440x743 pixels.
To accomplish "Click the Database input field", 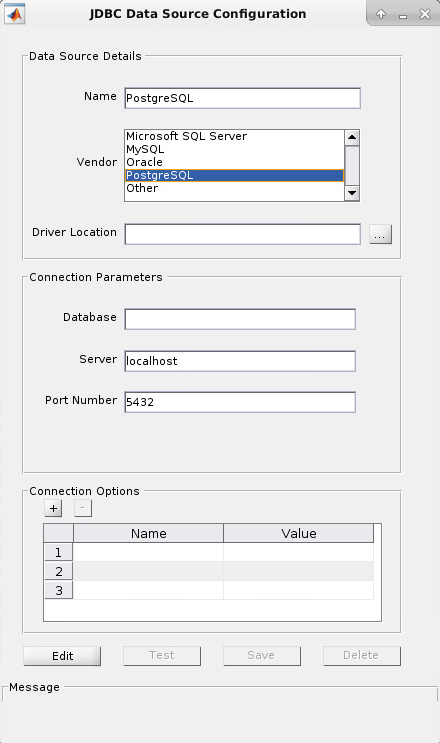I will (x=240, y=319).
